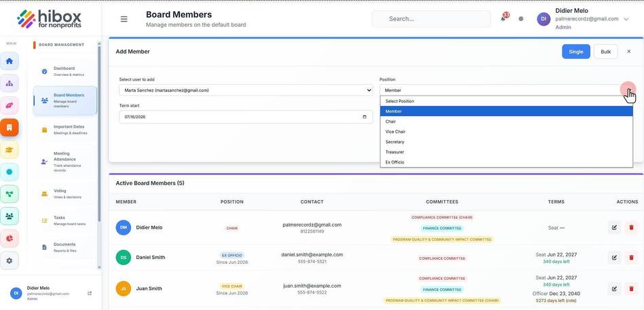Open the green people group rail icon
The image size is (644, 310).
tap(10, 216)
